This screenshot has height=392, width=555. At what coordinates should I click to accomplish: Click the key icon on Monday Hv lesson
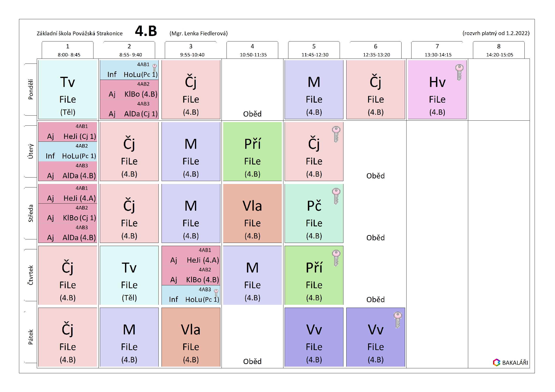point(459,72)
